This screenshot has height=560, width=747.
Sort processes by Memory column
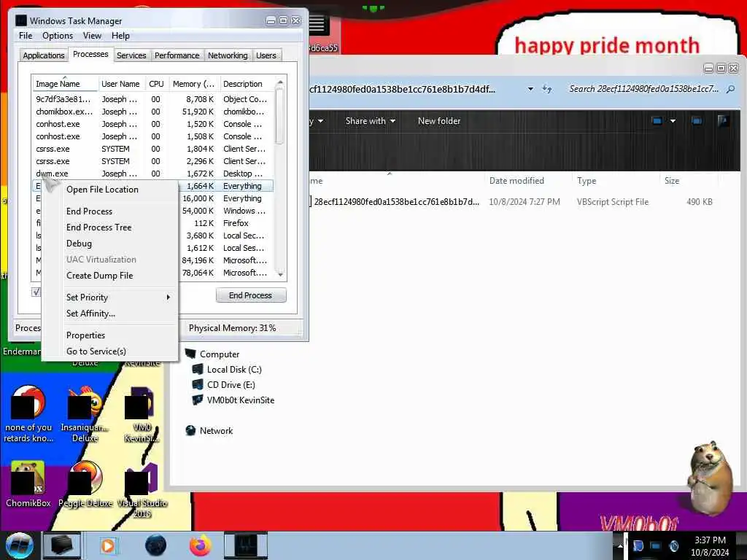point(194,84)
